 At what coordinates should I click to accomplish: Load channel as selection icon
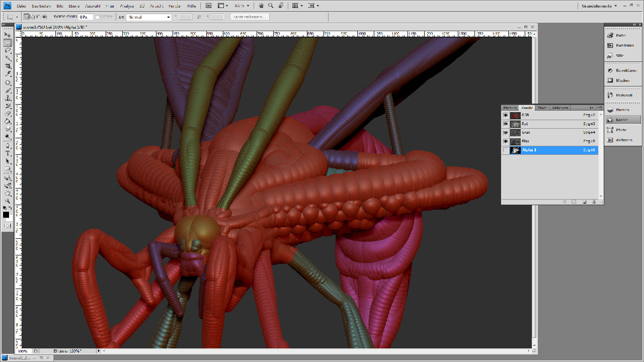point(565,202)
